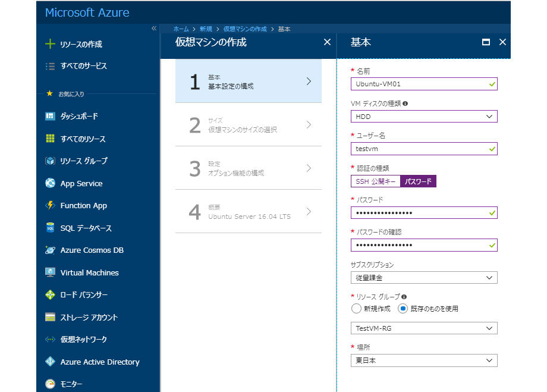Open the Dashboard icon in sidebar

[50, 117]
